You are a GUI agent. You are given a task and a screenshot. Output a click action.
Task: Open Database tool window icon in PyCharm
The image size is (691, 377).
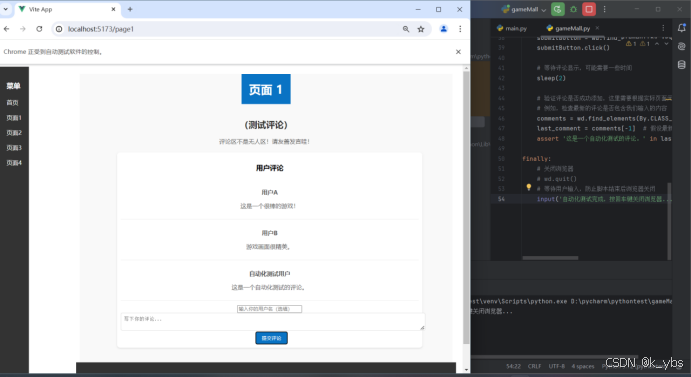coord(682,65)
